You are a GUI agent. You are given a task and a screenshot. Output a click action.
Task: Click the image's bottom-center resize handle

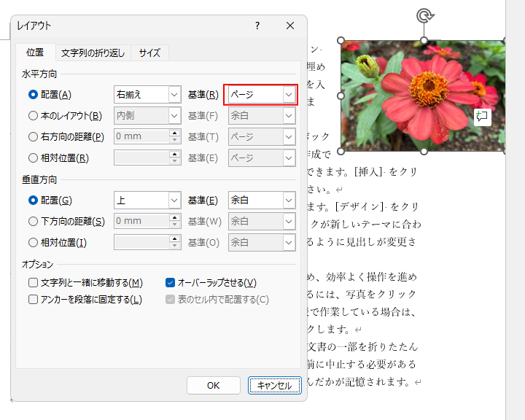[x=424, y=152]
